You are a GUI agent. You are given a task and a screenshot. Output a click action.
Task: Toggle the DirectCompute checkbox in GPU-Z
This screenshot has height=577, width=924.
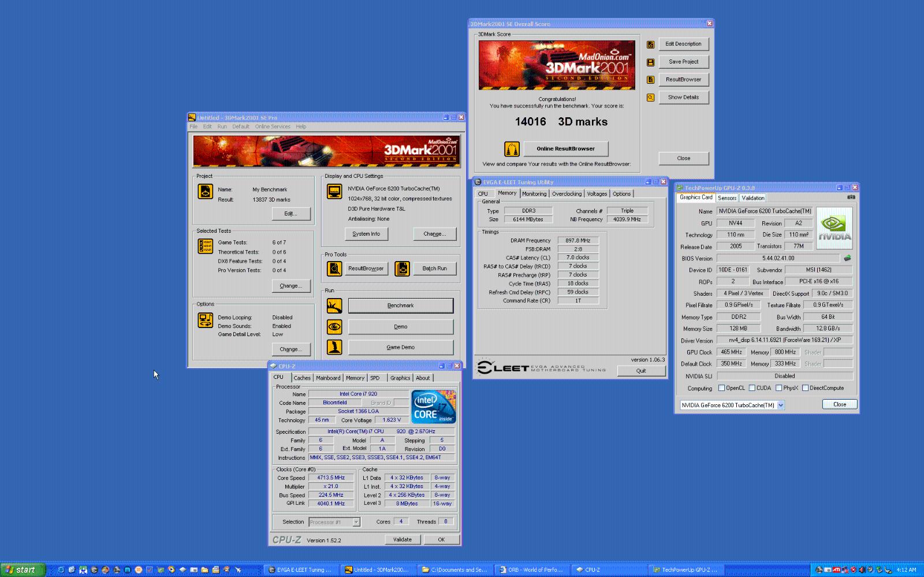point(805,388)
